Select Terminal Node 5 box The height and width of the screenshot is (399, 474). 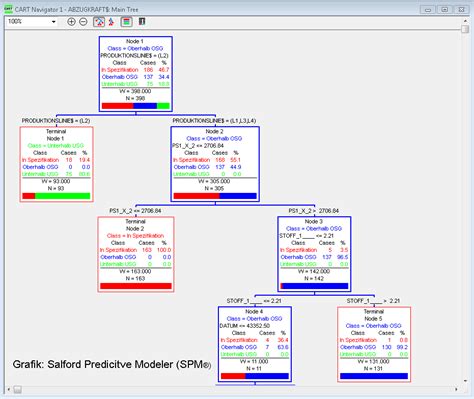374,344
